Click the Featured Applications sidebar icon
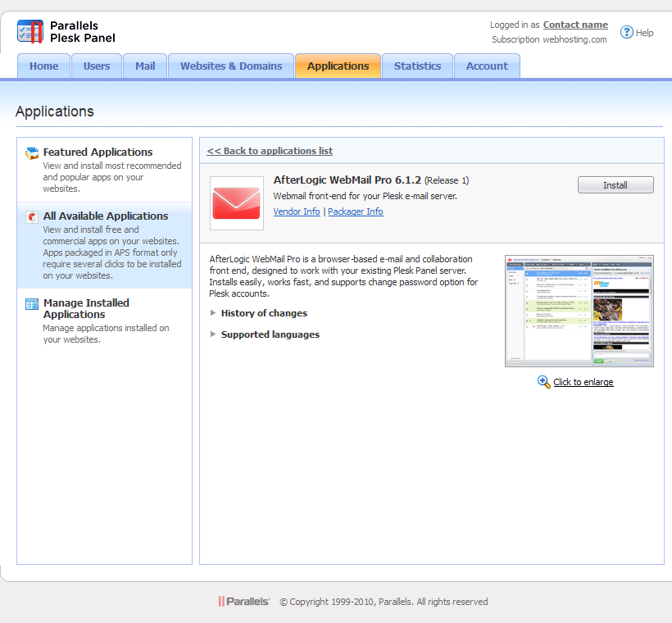This screenshot has height=623, width=672. click(x=32, y=152)
